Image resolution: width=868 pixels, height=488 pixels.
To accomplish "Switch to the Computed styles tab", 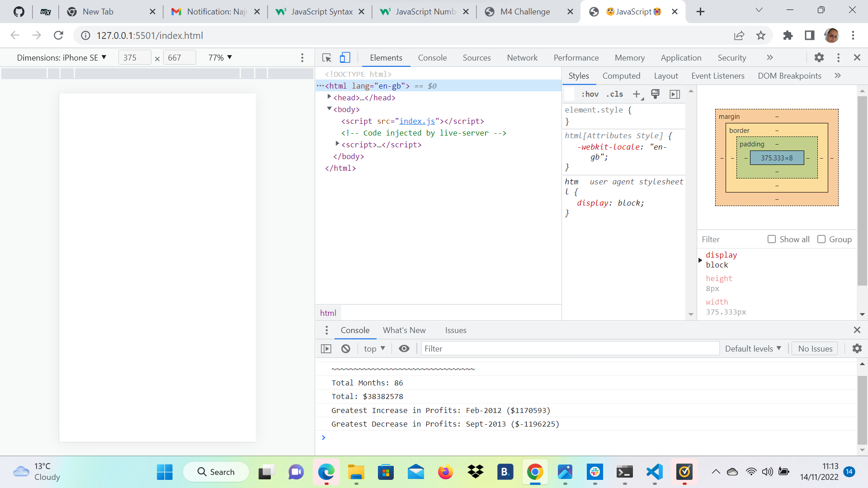I will [x=621, y=76].
